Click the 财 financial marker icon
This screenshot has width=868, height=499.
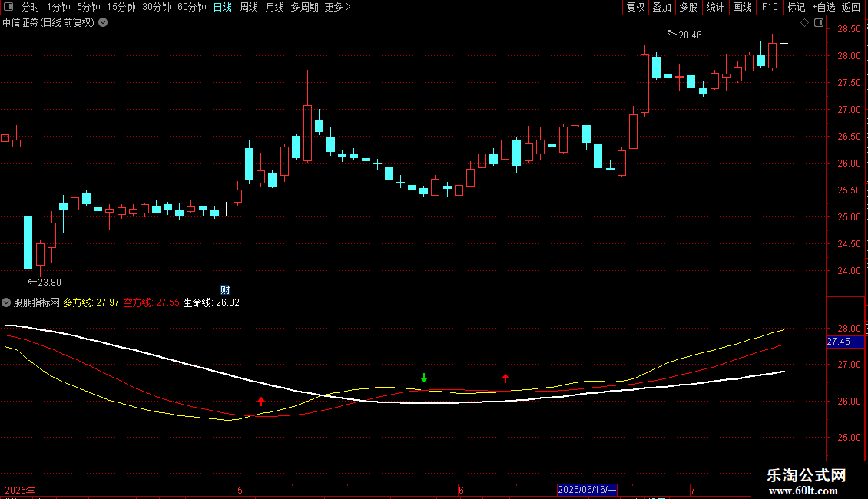click(x=225, y=290)
